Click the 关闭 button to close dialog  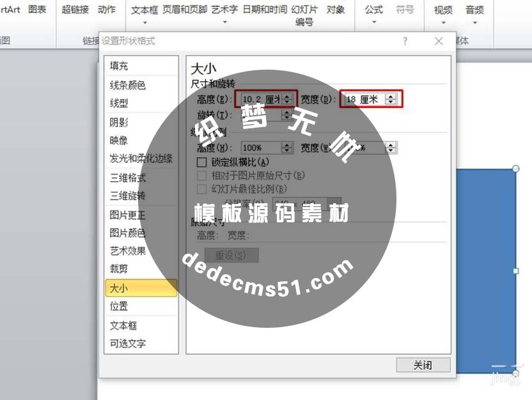pyautogui.click(x=423, y=365)
